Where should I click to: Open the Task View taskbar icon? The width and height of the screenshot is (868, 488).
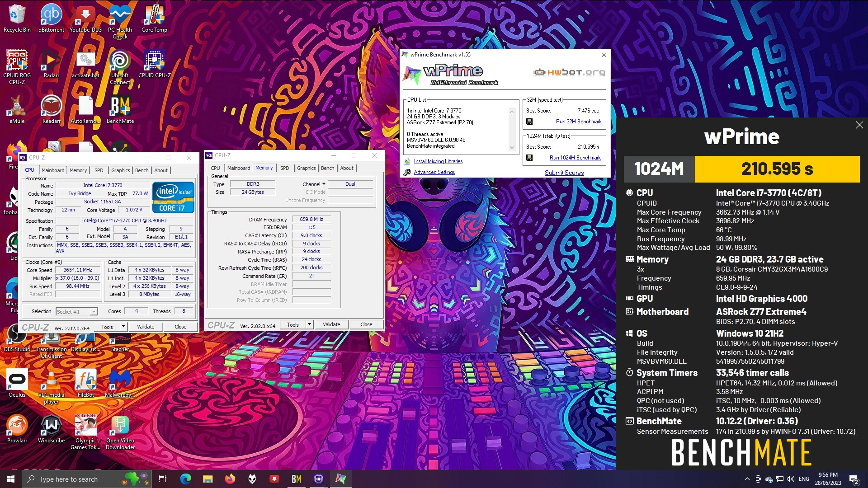point(163,479)
